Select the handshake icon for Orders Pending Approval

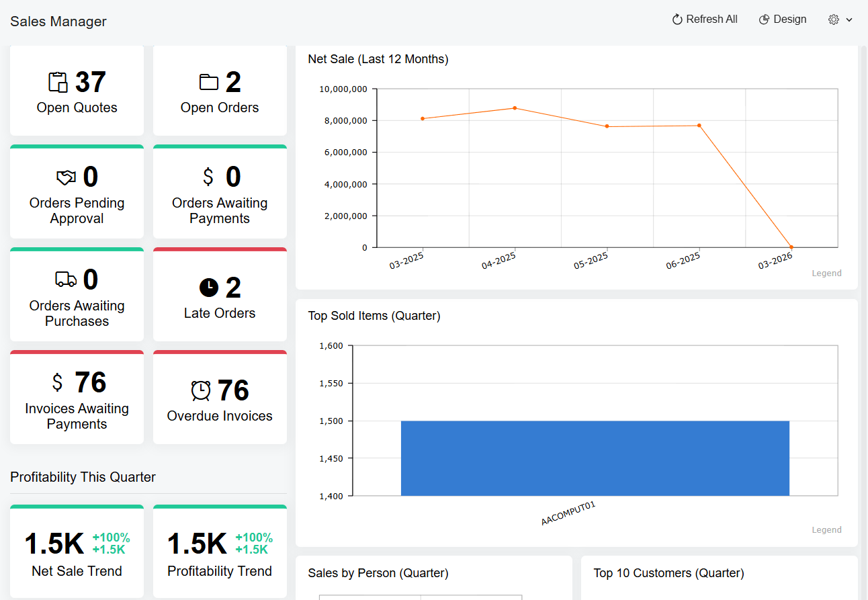pos(65,177)
